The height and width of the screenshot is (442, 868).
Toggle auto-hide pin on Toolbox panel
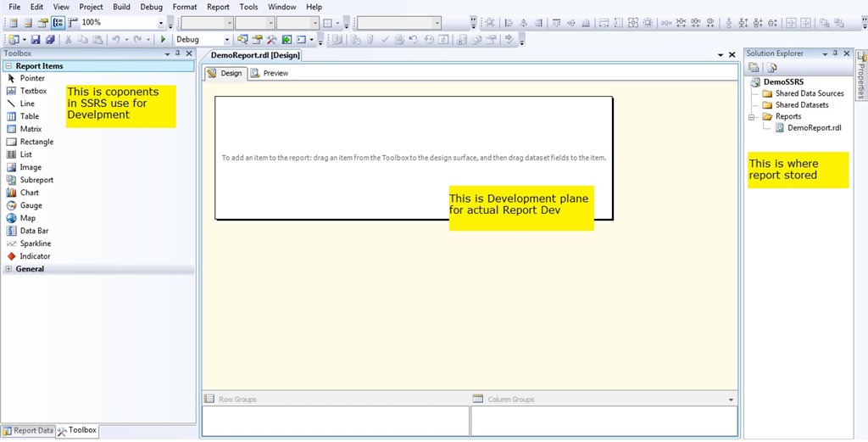point(176,53)
